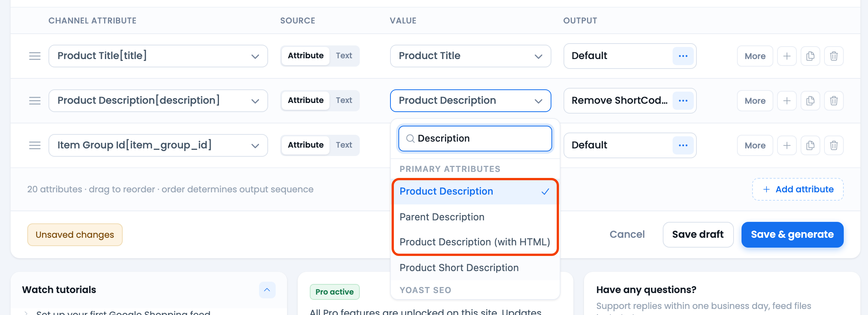Click the search magnifier icon in the dropdown
This screenshot has width=868, height=315.
point(410,139)
